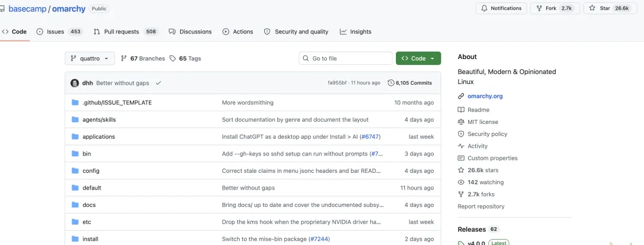Open pull request #6747 link
Screen dimensions: 644x245
[370, 137]
